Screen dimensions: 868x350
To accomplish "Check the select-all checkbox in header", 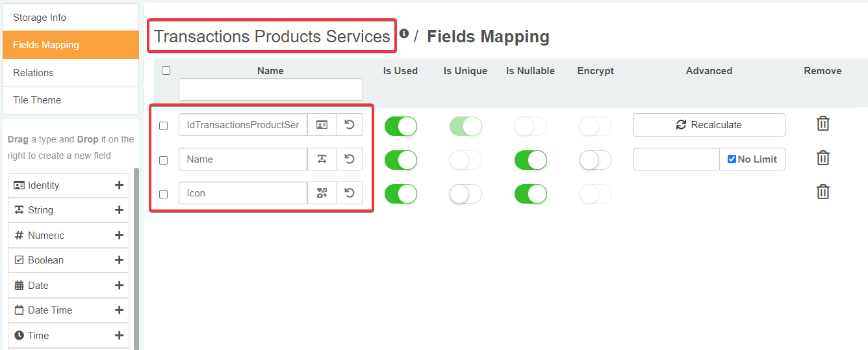I will point(166,71).
